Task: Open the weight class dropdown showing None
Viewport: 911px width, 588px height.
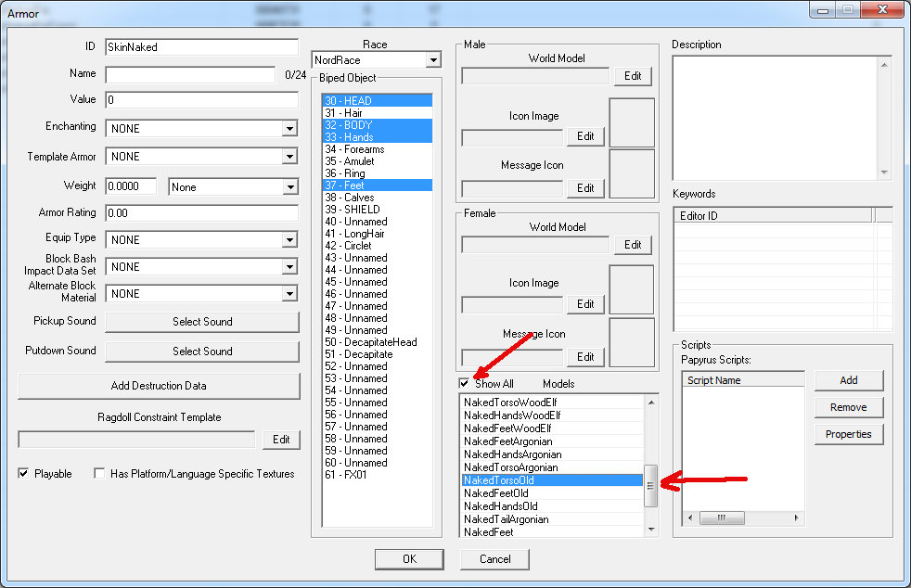Action: point(290,187)
